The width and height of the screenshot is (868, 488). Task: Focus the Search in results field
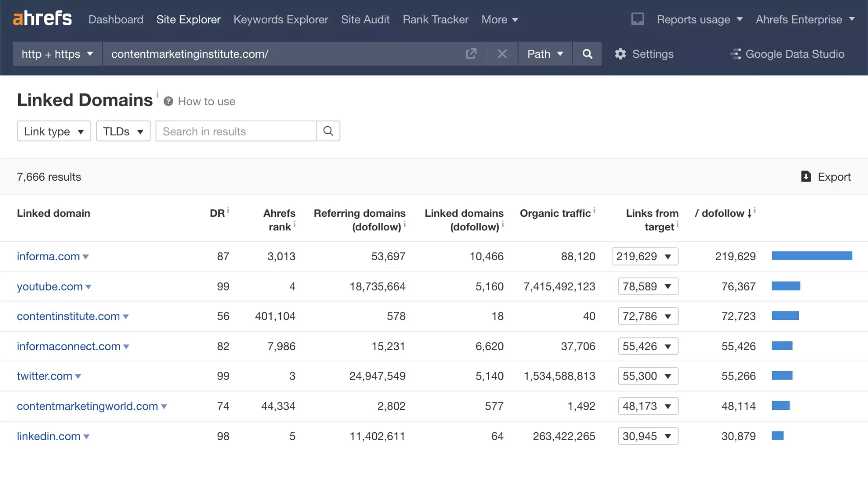[236, 131]
